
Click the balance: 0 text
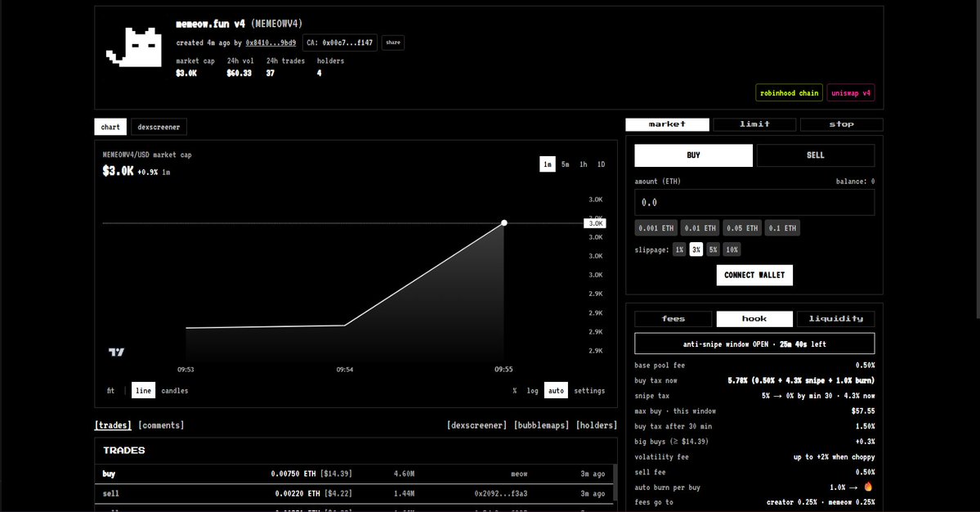coord(855,182)
